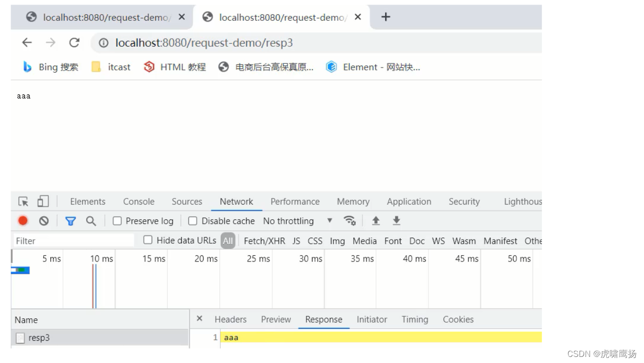
Task: Switch to the Performance panel
Action: 295,202
